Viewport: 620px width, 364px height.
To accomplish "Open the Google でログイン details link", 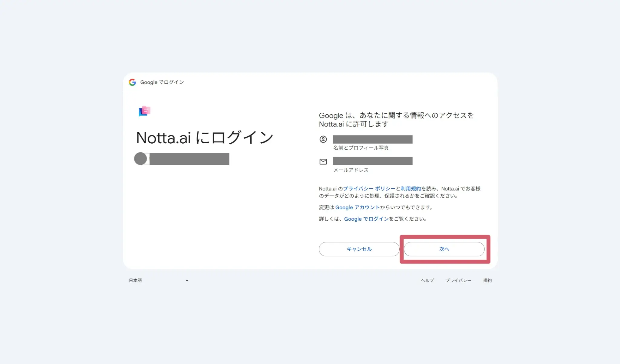I will [366, 219].
